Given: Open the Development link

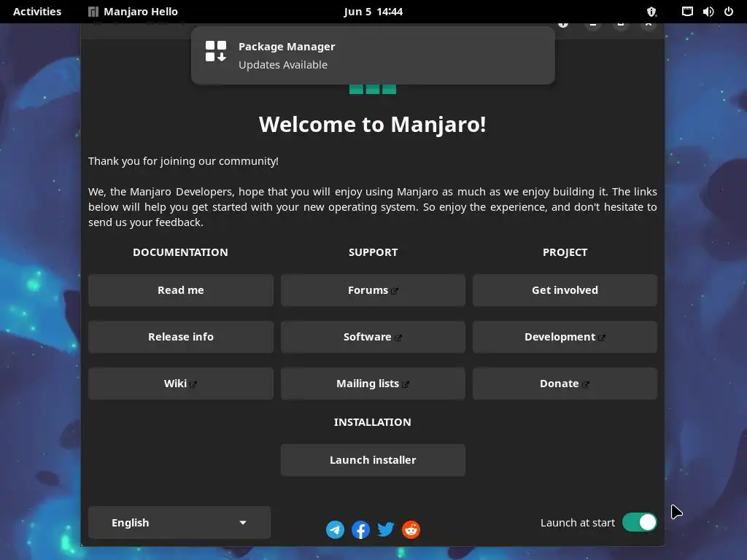Looking at the screenshot, I should (x=565, y=337).
